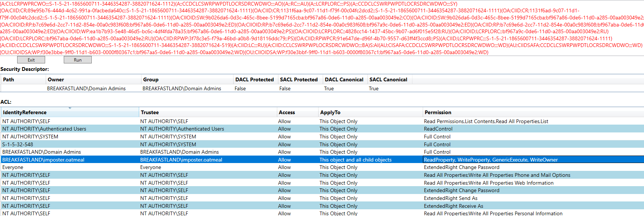Select the BREAKFASTLAND\imposter.oatmeal ACL row

click(x=43, y=160)
